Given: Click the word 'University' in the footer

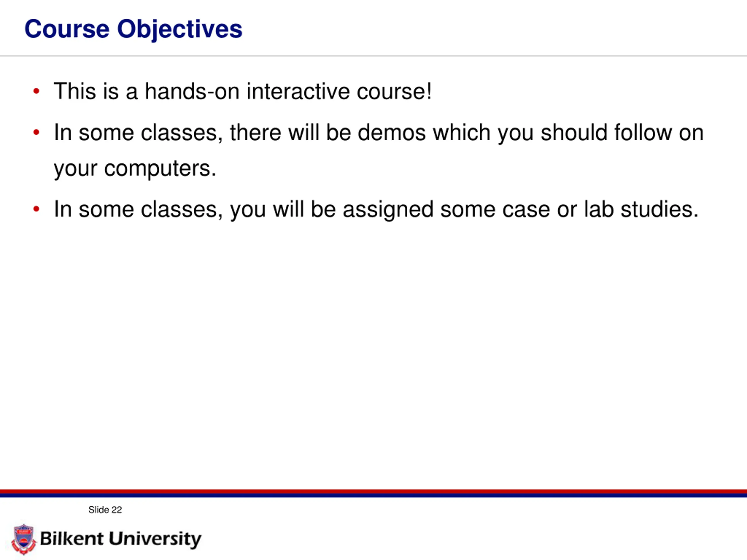Looking at the screenshot, I should click(155, 539).
